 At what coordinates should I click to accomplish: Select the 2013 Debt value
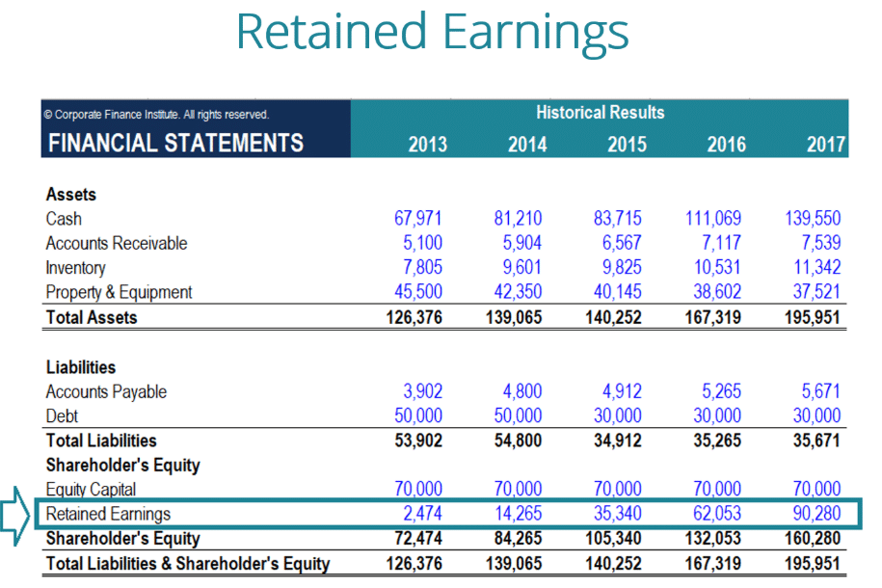(x=418, y=415)
